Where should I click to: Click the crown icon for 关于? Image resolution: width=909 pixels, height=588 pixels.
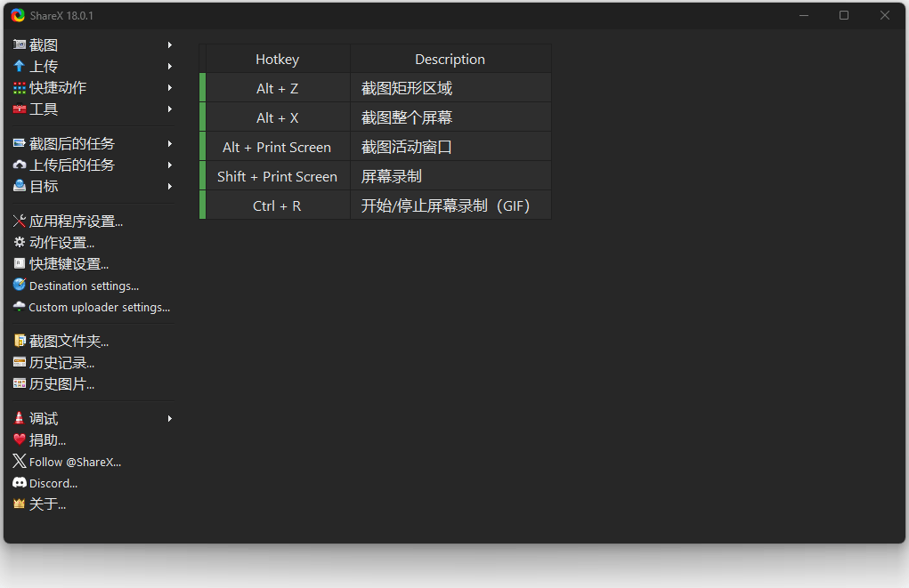click(19, 503)
